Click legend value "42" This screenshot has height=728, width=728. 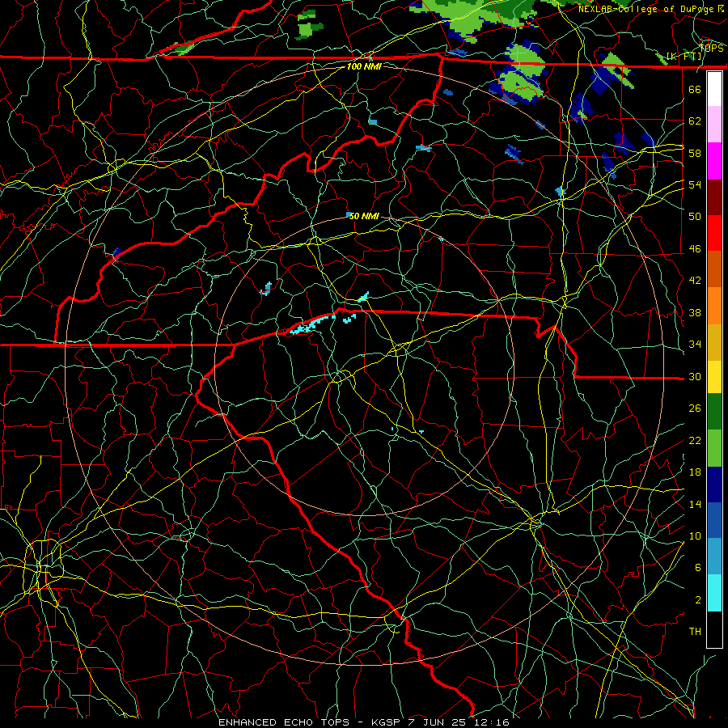pos(695,281)
